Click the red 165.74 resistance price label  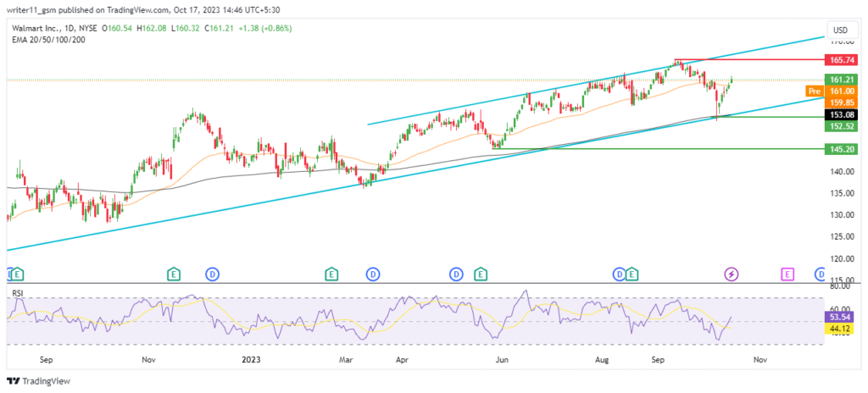840,59
